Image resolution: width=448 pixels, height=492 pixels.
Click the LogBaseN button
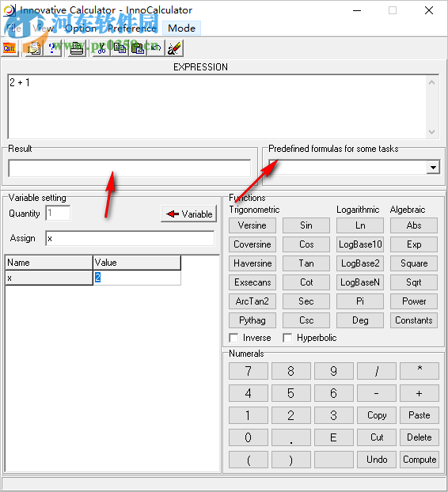(x=360, y=282)
